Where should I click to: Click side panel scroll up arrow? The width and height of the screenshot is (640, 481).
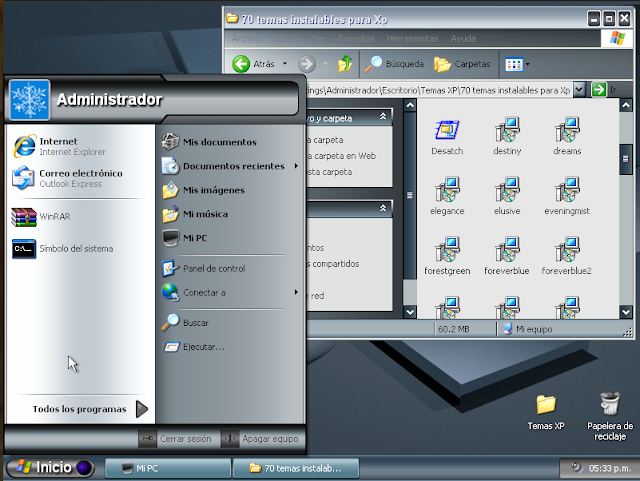(410, 105)
